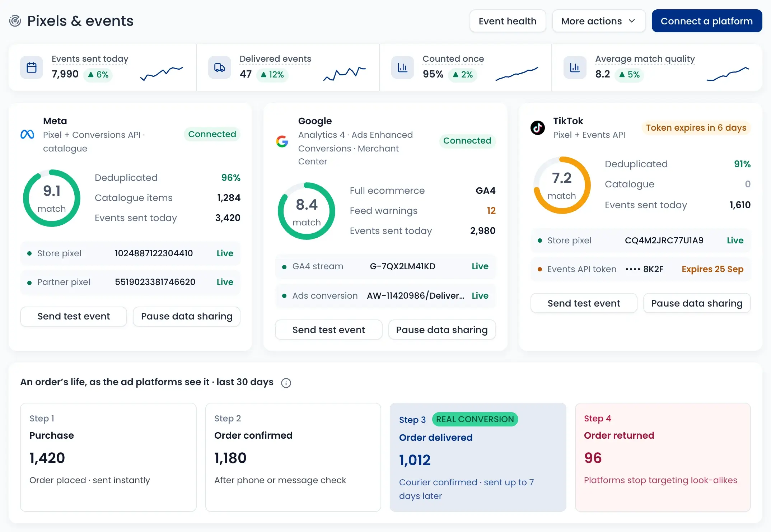
Task: Click the Meta 9.1 match score ring
Action: pyautogui.click(x=52, y=198)
